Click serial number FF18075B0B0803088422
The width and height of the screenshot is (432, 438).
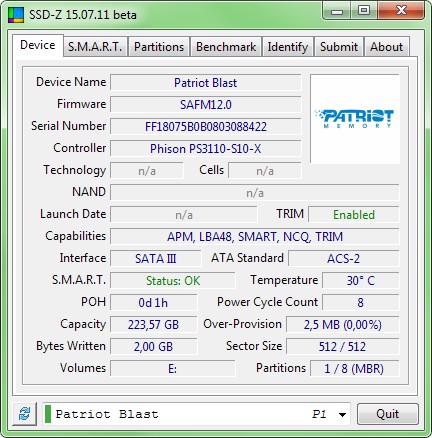pyautogui.click(x=206, y=127)
